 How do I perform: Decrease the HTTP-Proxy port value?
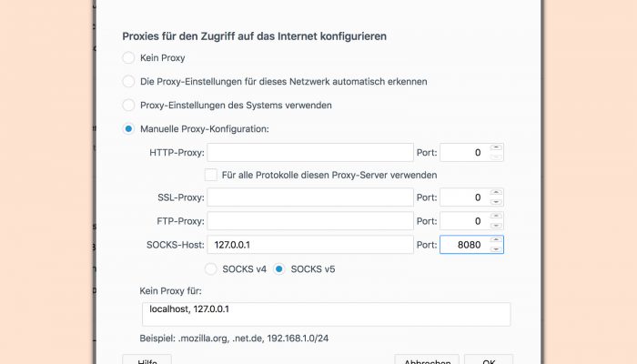tap(496, 157)
